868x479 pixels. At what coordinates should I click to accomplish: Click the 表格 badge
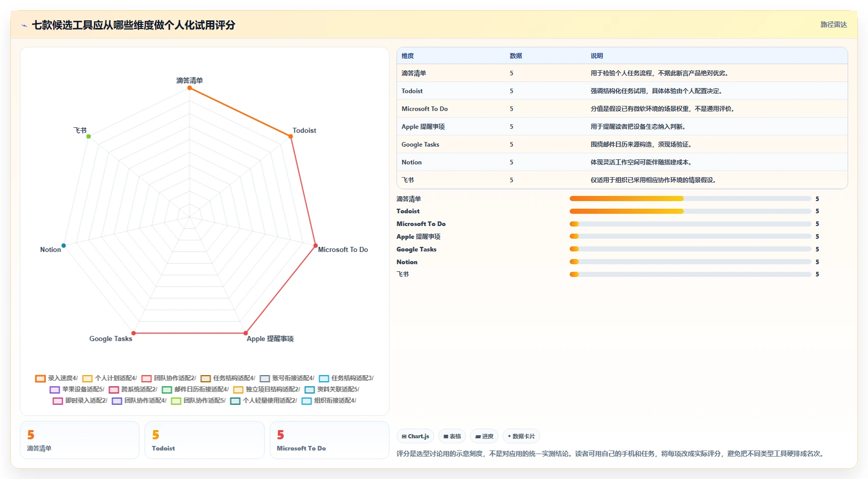coord(452,436)
